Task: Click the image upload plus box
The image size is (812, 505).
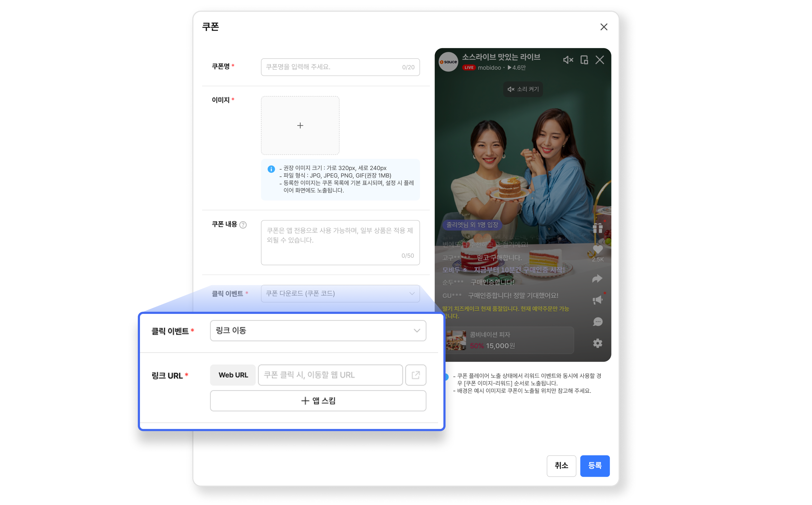Action: (300, 125)
